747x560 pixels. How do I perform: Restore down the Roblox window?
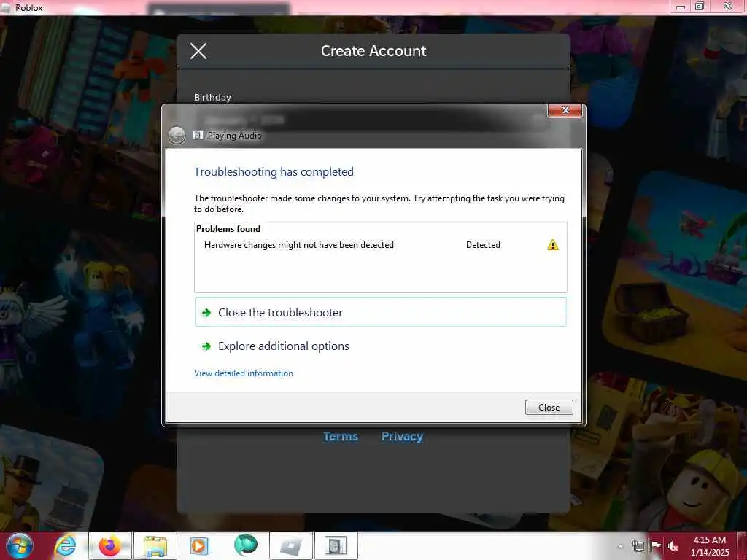(x=700, y=6)
